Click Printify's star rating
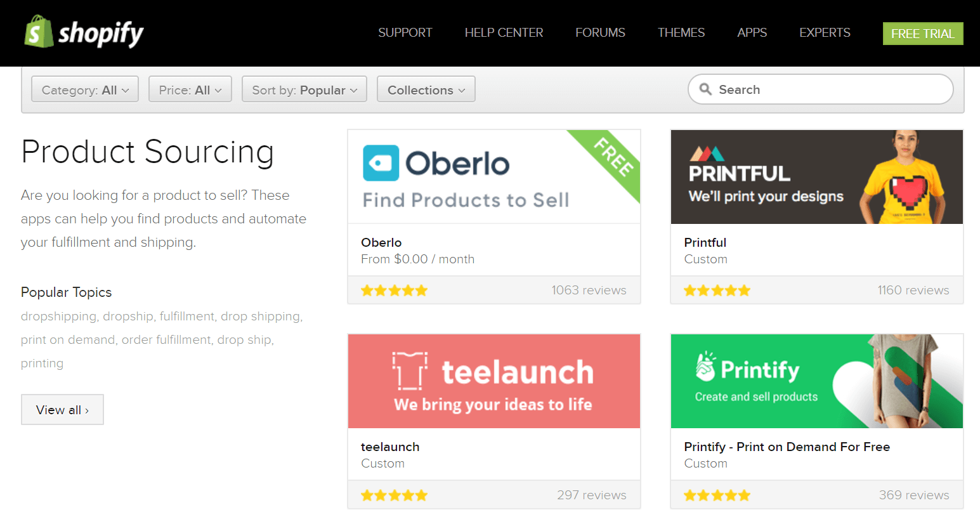This screenshot has height=524, width=980. coord(717,495)
